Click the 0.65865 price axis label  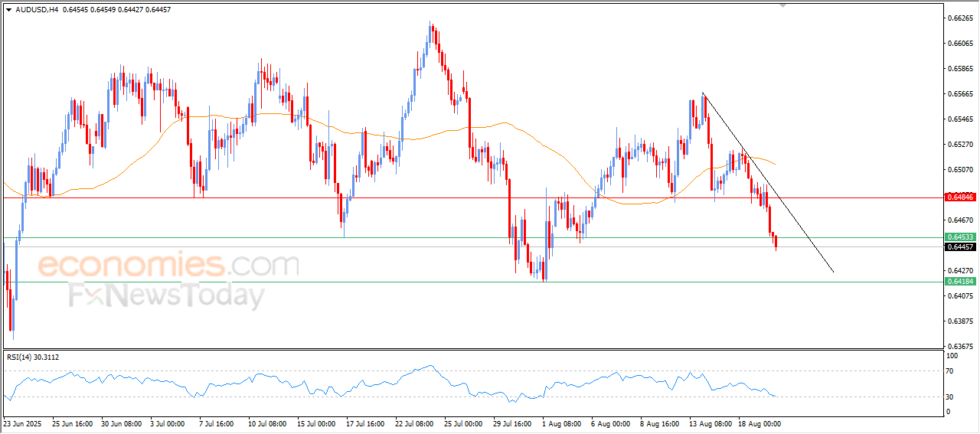[960, 68]
